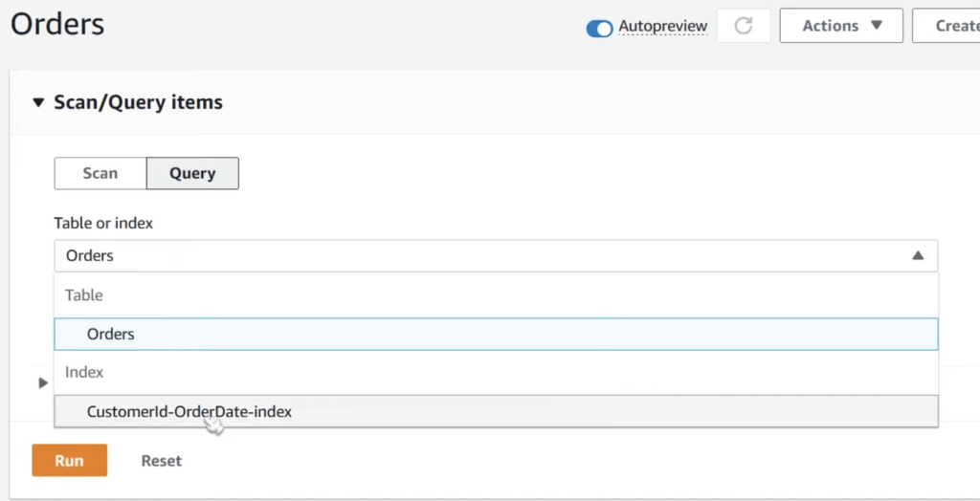Click the refresh preview icon

[x=743, y=26]
